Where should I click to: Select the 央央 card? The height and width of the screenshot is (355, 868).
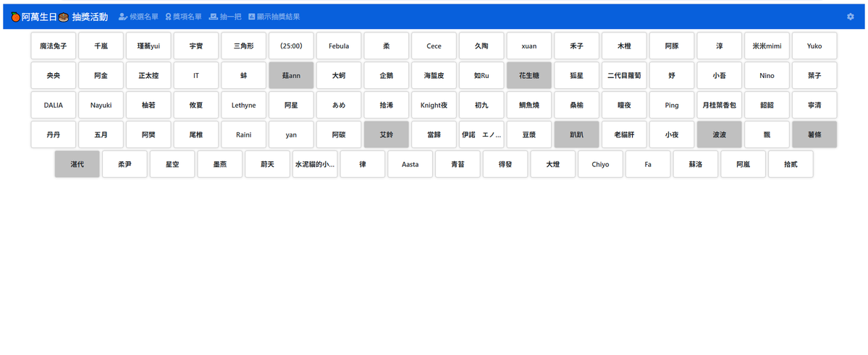click(54, 76)
